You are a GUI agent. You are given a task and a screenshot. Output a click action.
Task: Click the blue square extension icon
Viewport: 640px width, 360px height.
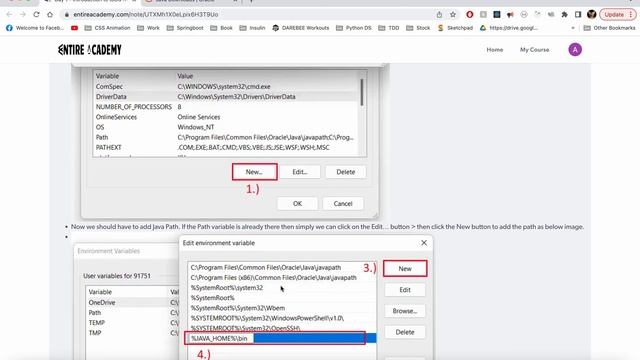click(497, 14)
